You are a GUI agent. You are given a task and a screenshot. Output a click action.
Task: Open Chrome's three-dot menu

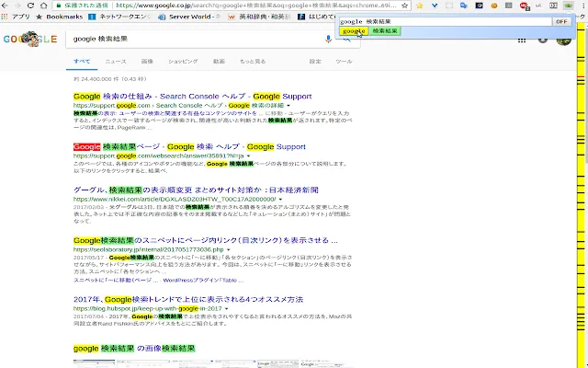pos(583,6)
